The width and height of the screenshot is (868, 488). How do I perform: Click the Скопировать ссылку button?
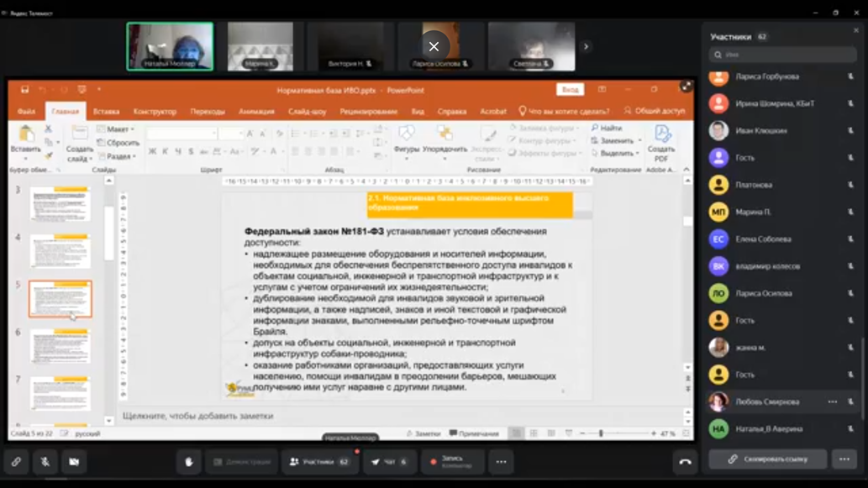point(768,459)
